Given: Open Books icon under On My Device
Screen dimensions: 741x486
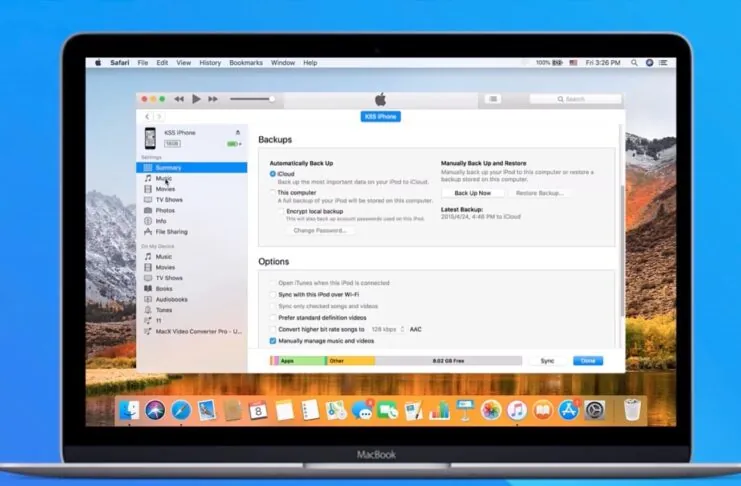Looking at the screenshot, I should [x=148, y=288].
